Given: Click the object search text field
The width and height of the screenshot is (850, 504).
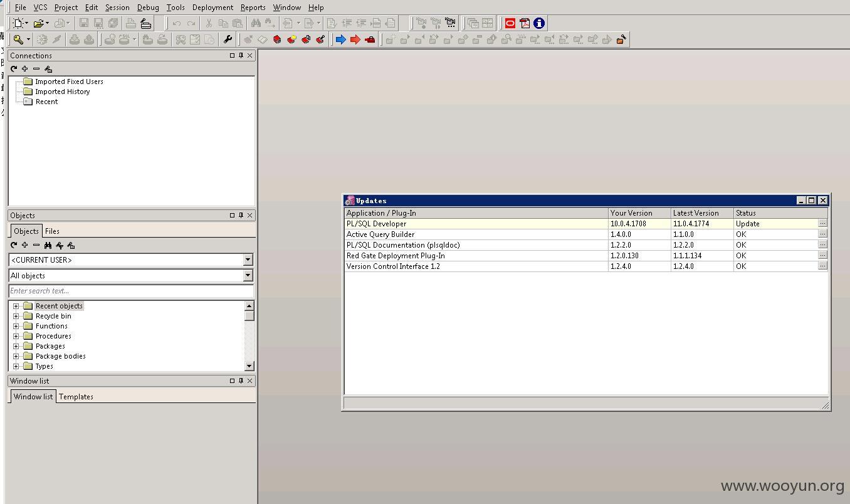Looking at the screenshot, I should click(x=131, y=291).
